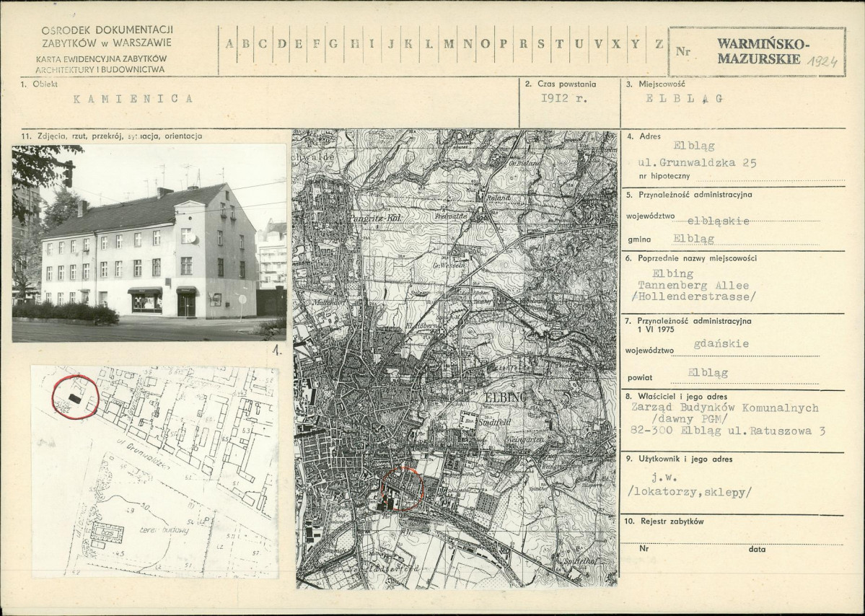
Task: Select letter A in the alphabet index
Action: (229, 43)
